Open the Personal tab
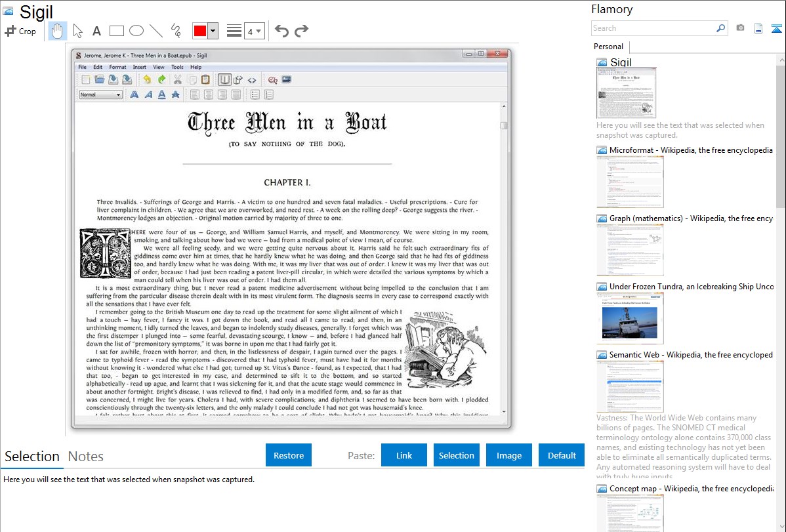The height and width of the screenshot is (532, 786). pyautogui.click(x=609, y=47)
